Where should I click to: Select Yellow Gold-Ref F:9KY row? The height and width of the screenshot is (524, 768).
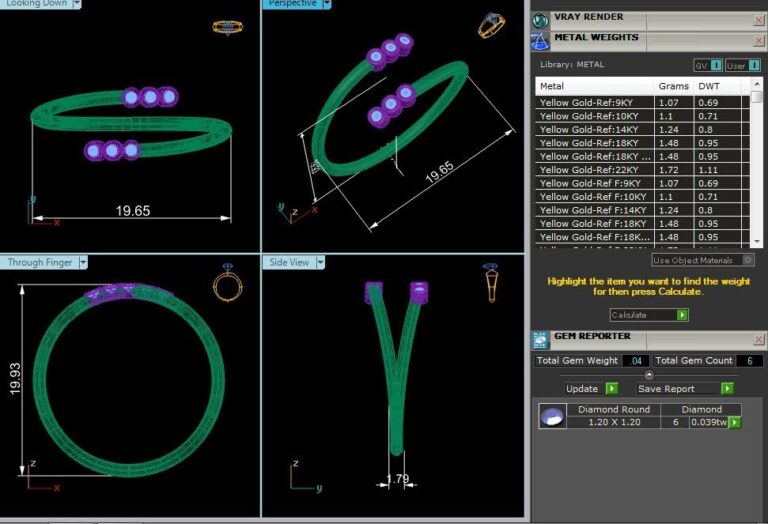point(643,183)
